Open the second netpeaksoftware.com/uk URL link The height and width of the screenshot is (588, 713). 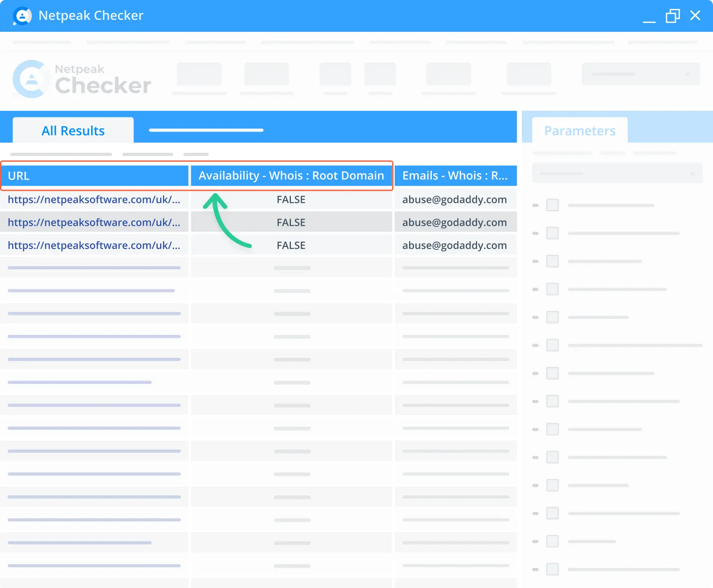94,222
